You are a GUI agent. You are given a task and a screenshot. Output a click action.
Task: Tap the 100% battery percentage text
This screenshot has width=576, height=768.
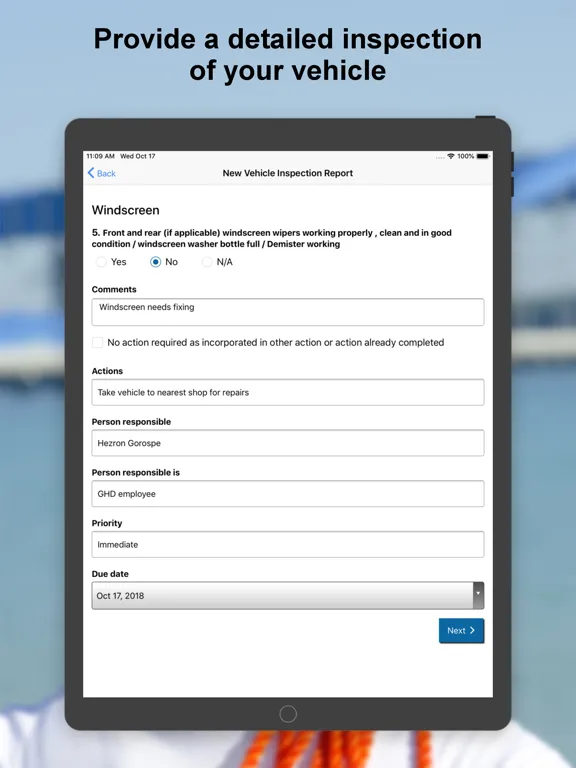click(466, 156)
